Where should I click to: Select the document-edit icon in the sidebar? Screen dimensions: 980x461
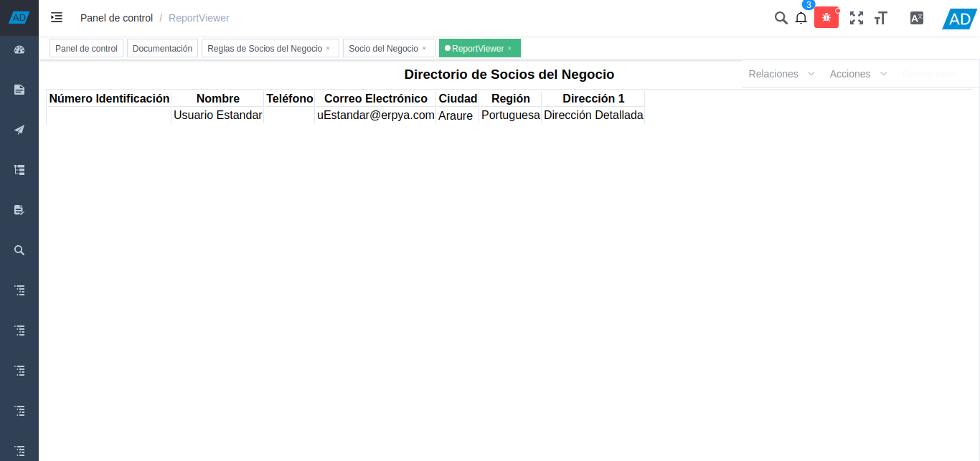tap(19, 210)
